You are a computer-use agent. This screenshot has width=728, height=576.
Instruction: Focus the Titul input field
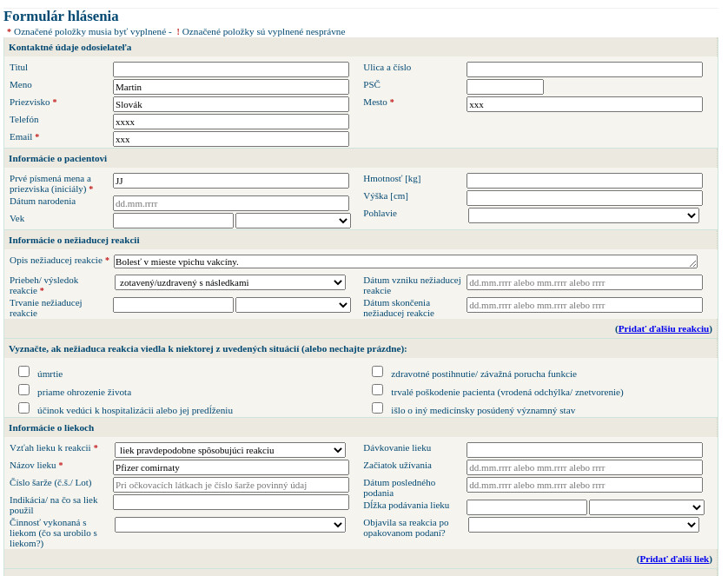[x=231, y=70]
